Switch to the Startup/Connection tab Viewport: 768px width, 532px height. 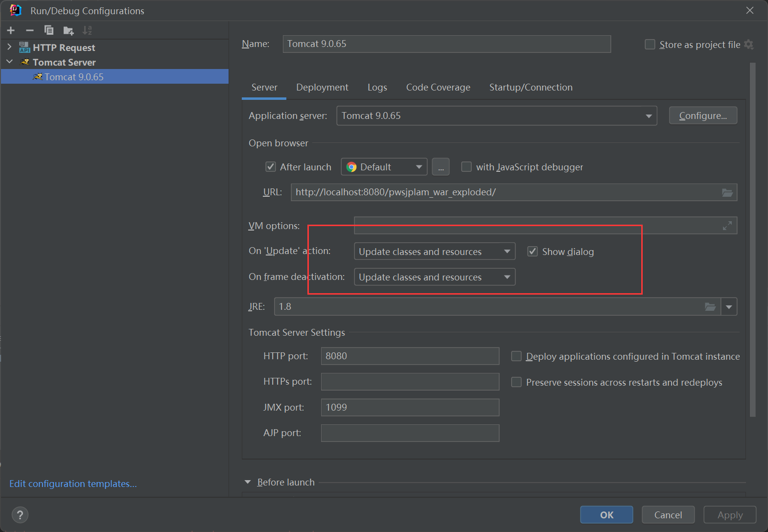(x=531, y=88)
